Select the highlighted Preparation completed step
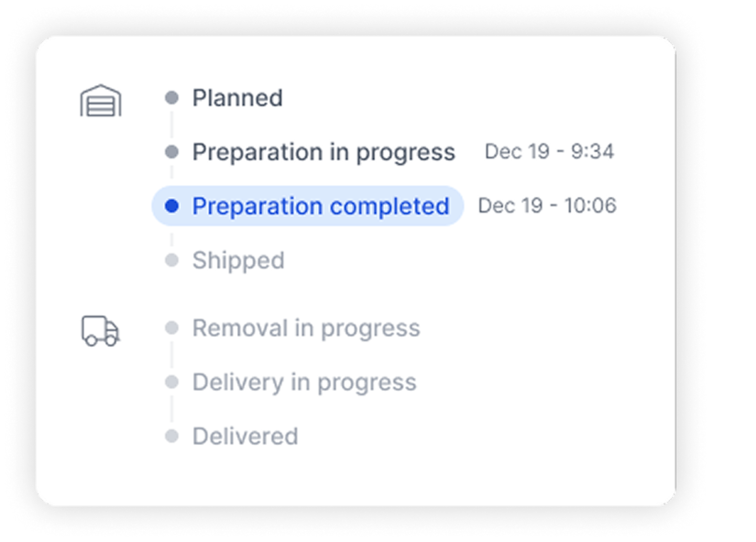756x542 pixels. 308,206
